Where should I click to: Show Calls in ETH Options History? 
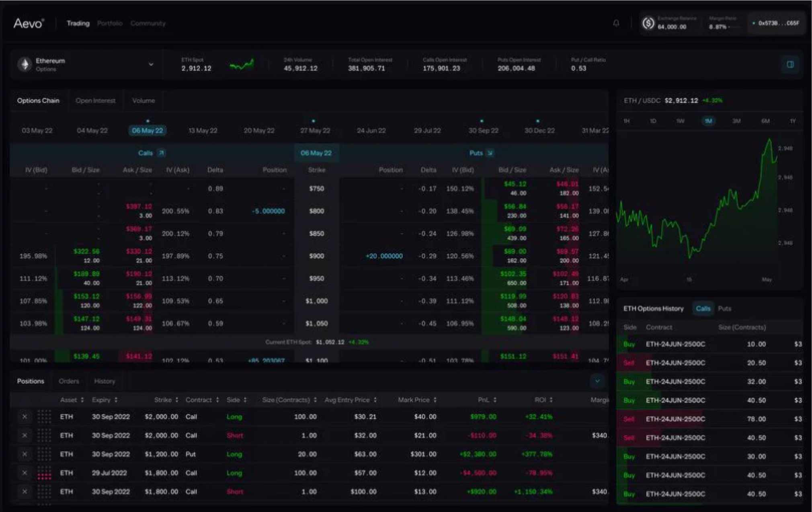tap(703, 308)
